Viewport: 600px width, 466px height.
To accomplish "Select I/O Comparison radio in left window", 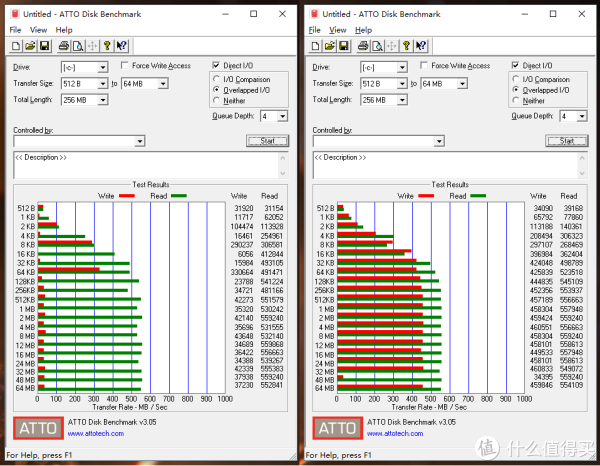I will click(x=217, y=78).
